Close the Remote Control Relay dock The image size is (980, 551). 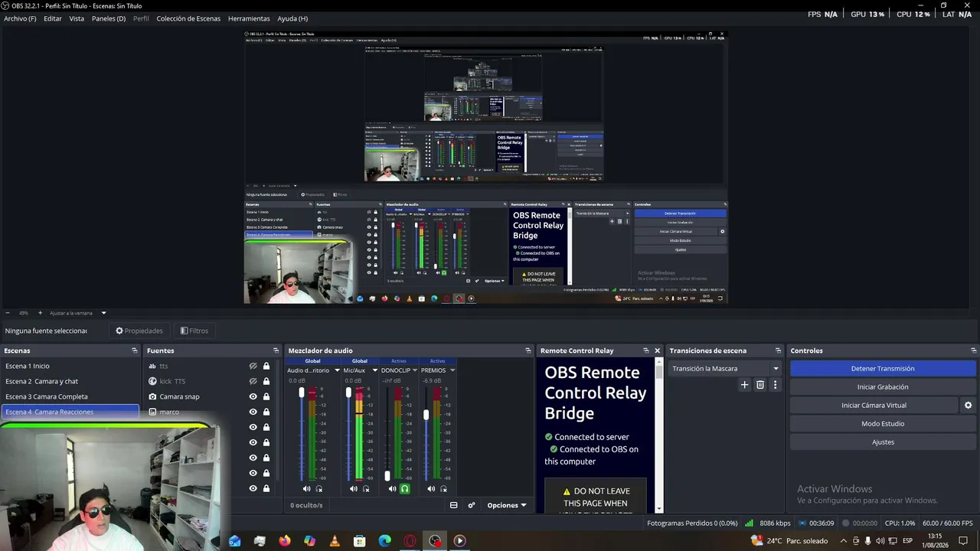click(657, 350)
